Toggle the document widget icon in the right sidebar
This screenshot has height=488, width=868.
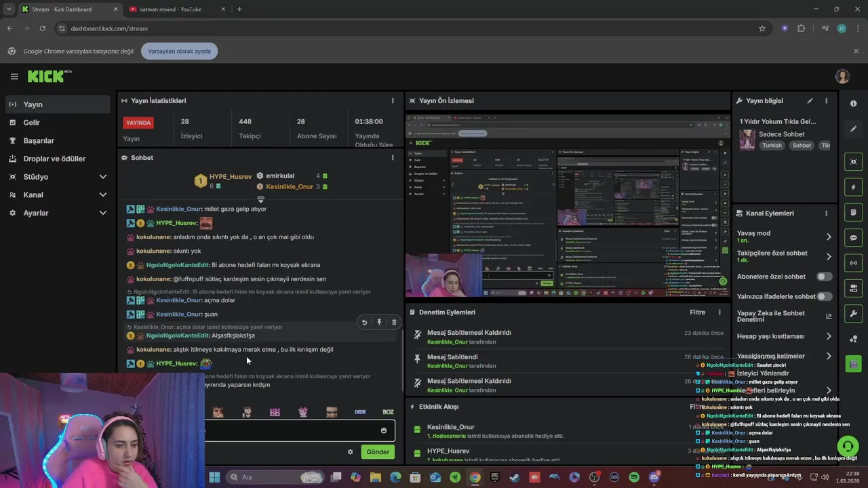pyautogui.click(x=853, y=212)
